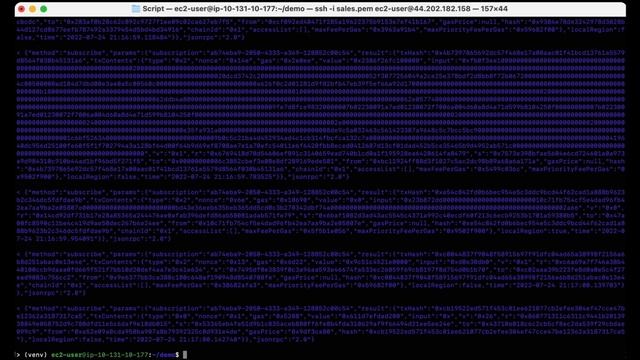This screenshot has width=640, height=360.
Task: Click the yellow minimize window button
Action: [x=33, y=9]
